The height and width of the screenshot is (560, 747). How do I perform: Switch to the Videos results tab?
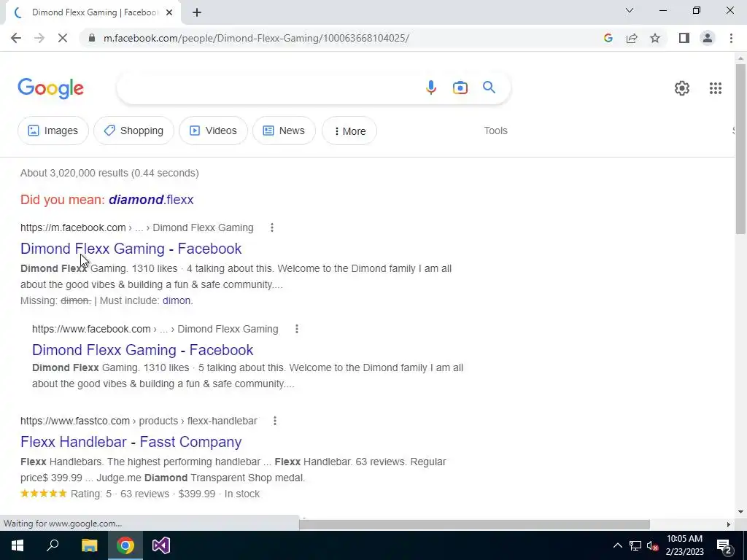(213, 131)
